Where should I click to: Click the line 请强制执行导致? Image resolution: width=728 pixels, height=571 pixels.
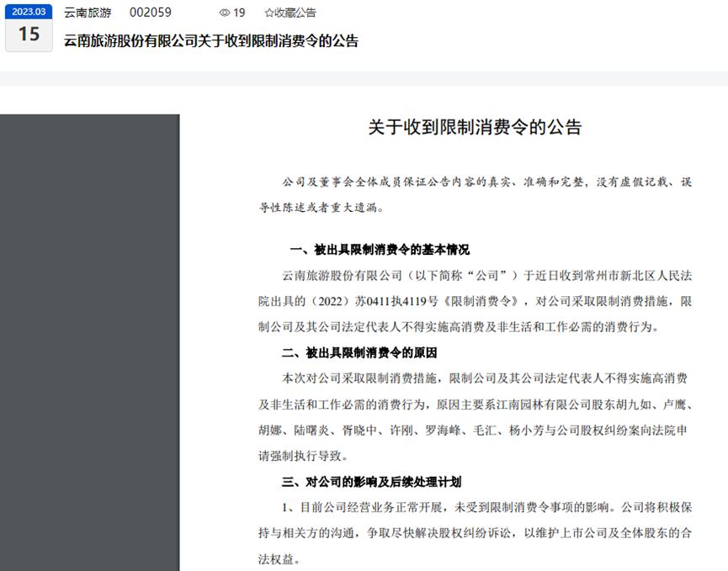(x=303, y=456)
